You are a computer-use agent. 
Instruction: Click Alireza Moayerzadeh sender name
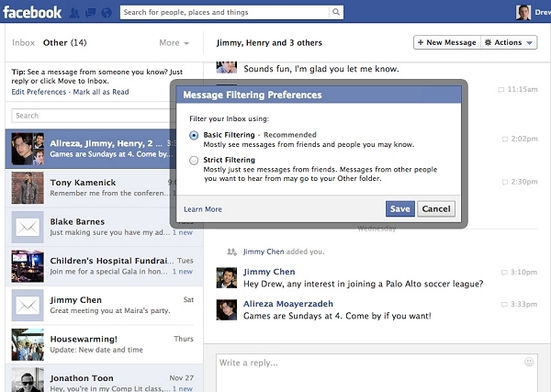(x=288, y=304)
